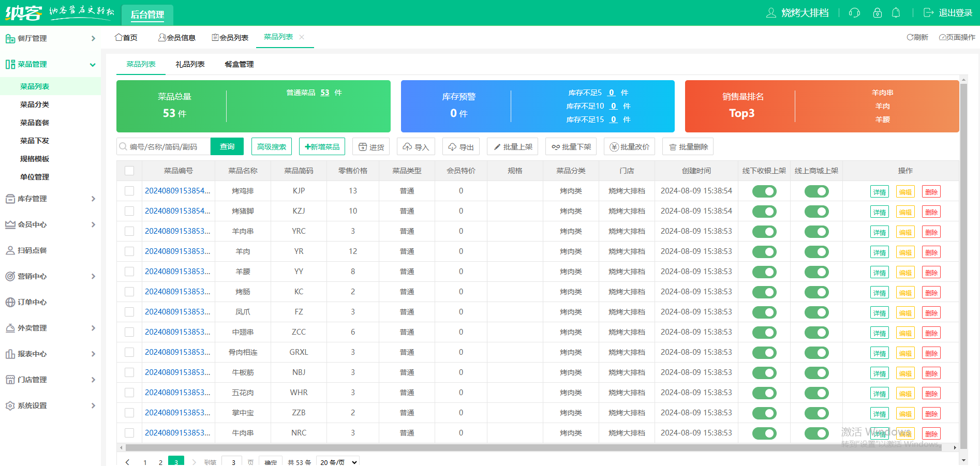Click the 批量下架 batch unshelve button
980x466 pixels.
[571, 147]
